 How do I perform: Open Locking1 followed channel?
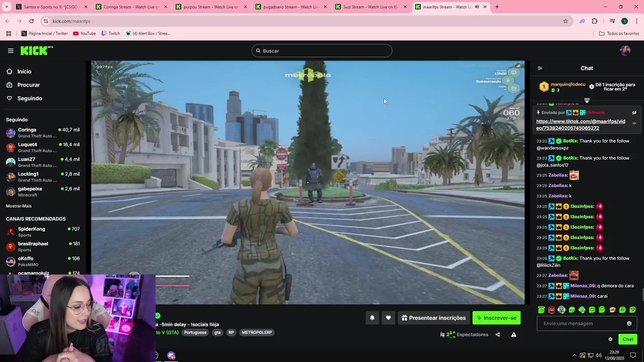coord(43,177)
